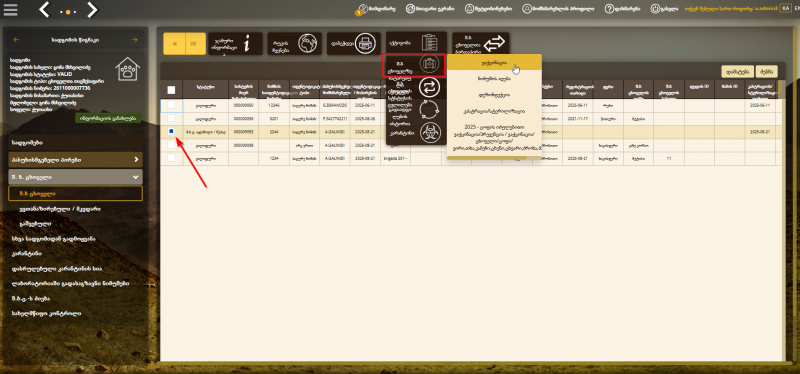
Task: Switch to the first yellow view toggle
Action: tap(174, 44)
